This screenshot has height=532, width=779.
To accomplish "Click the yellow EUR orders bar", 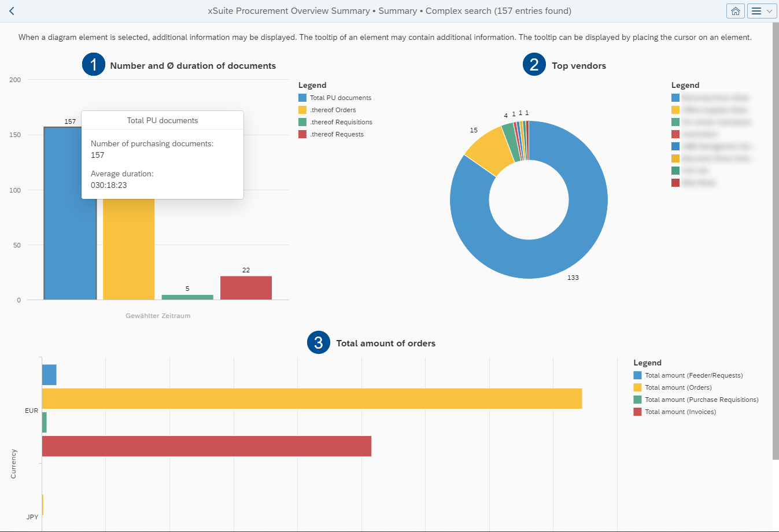I will pyautogui.click(x=289, y=398).
